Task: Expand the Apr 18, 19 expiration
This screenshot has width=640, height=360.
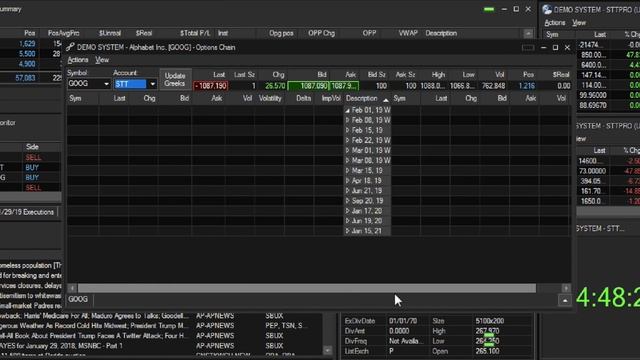Action: coord(347,181)
